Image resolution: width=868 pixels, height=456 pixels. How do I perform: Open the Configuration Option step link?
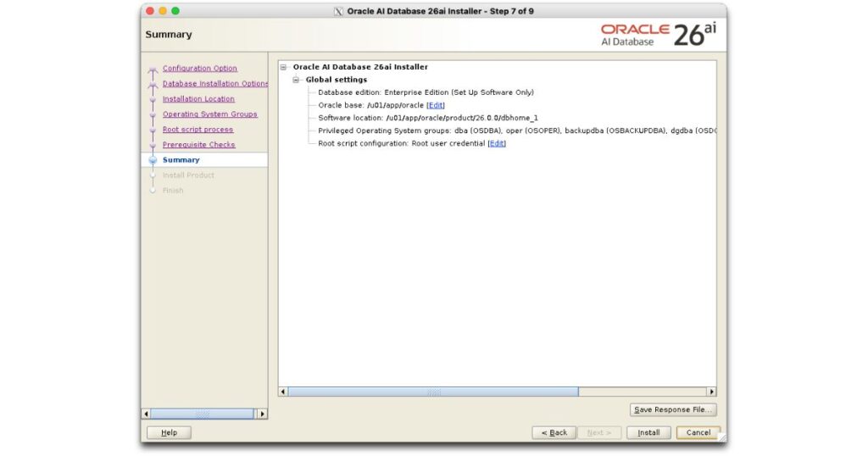(200, 68)
